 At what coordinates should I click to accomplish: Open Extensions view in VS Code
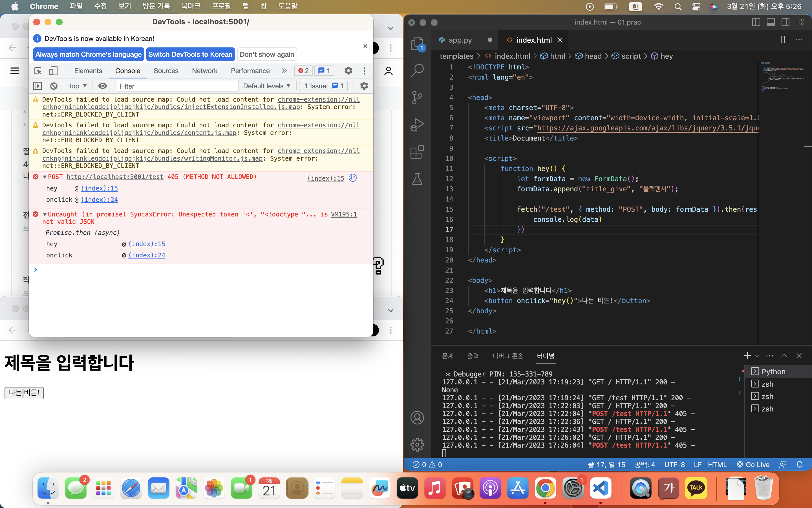417,152
